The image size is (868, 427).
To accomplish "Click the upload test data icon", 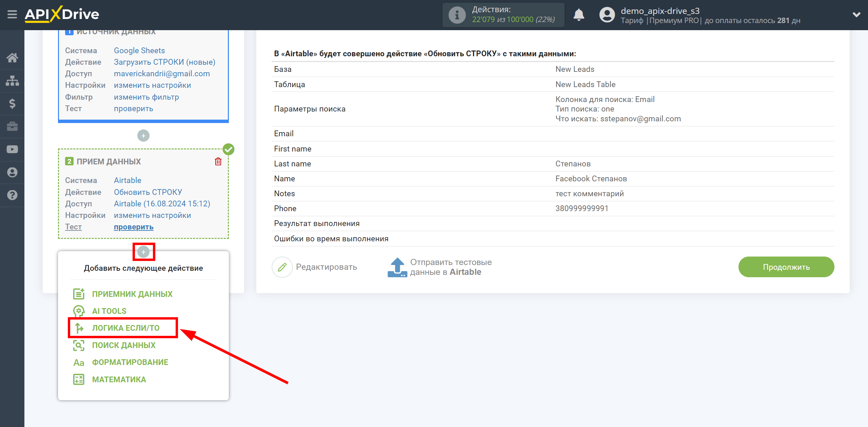I will point(397,267).
